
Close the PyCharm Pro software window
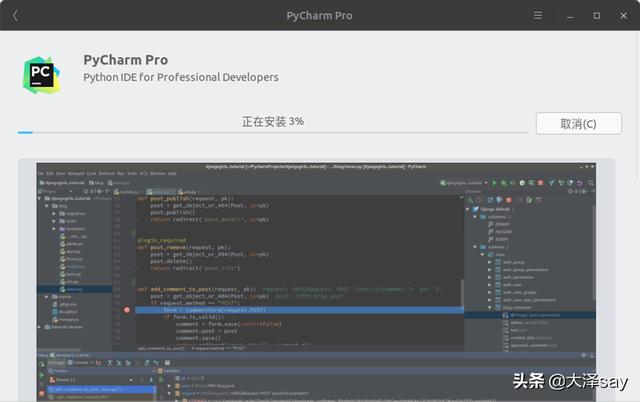pos(623,16)
